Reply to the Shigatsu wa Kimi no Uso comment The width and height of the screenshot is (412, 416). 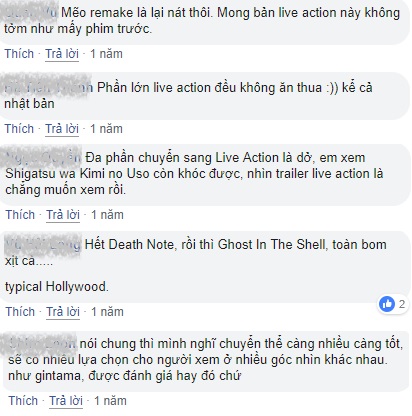click(63, 214)
